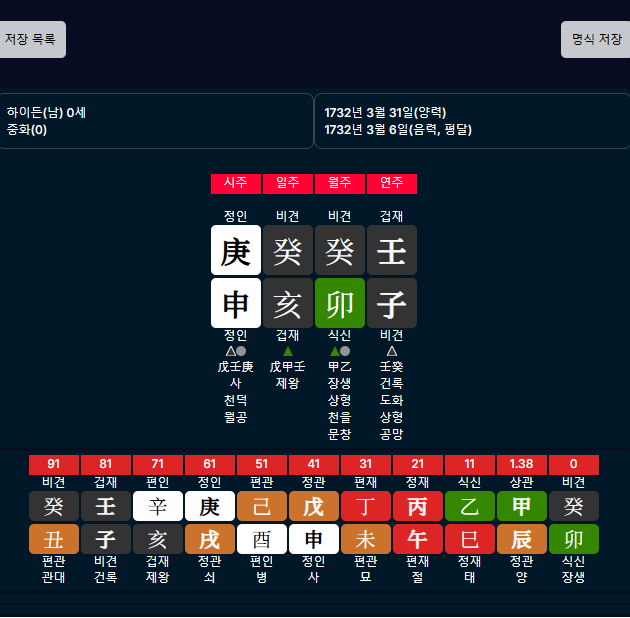The height and width of the screenshot is (618, 630).
Task: Click the 명식 저장 save button
Action: pos(596,39)
